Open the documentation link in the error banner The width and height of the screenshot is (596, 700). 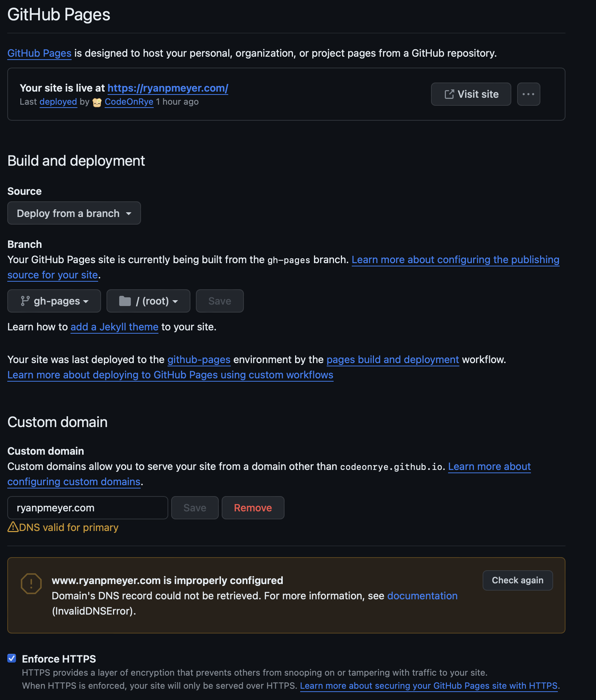coord(422,596)
